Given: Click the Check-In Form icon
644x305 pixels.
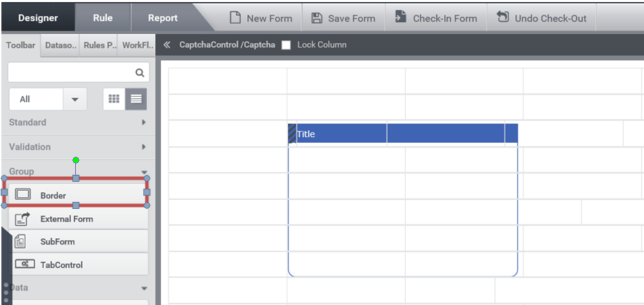Looking at the screenshot, I should [400, 17].
